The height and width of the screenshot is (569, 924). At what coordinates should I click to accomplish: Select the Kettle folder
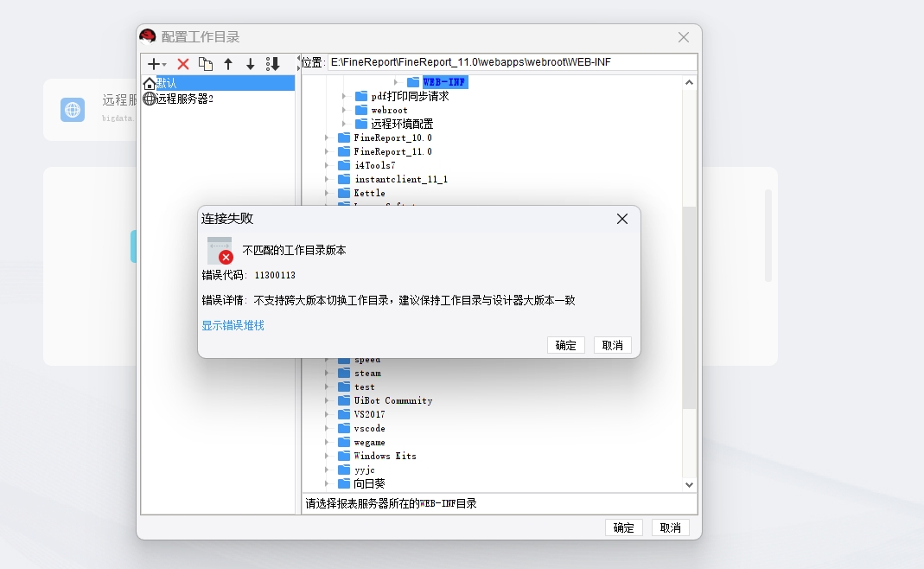pos(369,193)
